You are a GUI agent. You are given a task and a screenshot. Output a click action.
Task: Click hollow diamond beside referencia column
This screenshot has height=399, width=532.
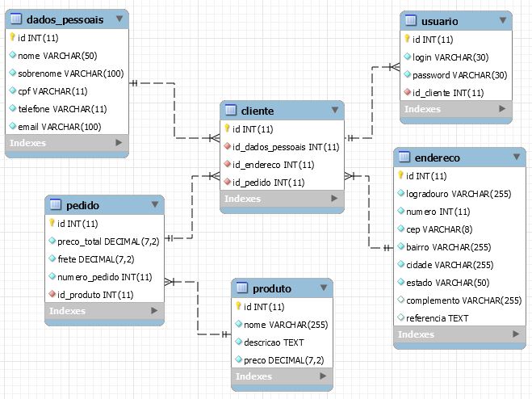click(400, 317)
